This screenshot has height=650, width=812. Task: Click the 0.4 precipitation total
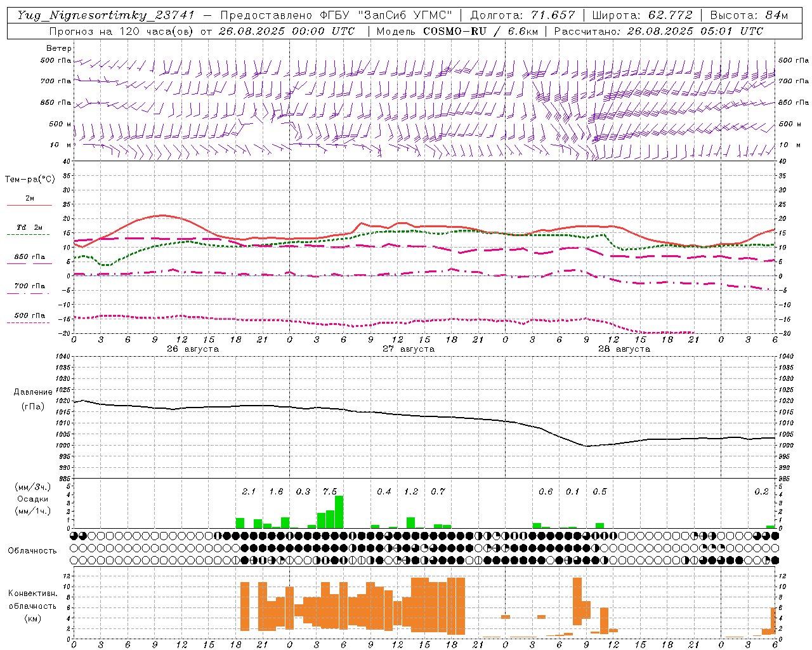(384, 491)
